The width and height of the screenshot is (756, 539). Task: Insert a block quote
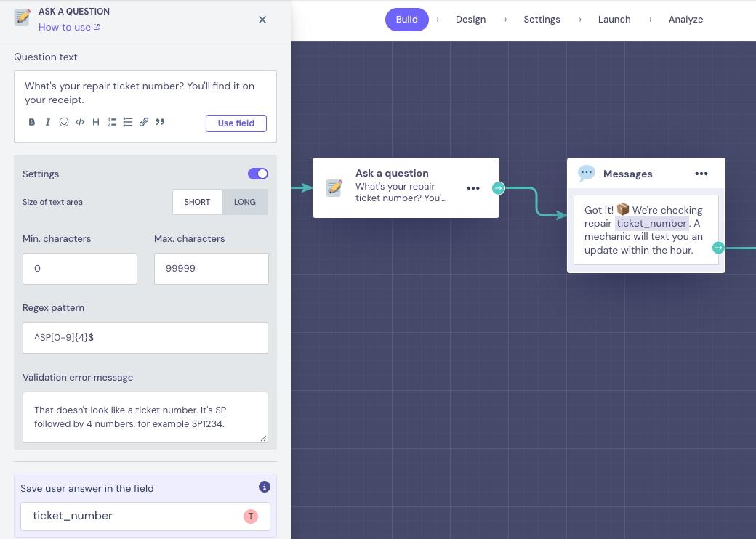click(x=160, y=122)
